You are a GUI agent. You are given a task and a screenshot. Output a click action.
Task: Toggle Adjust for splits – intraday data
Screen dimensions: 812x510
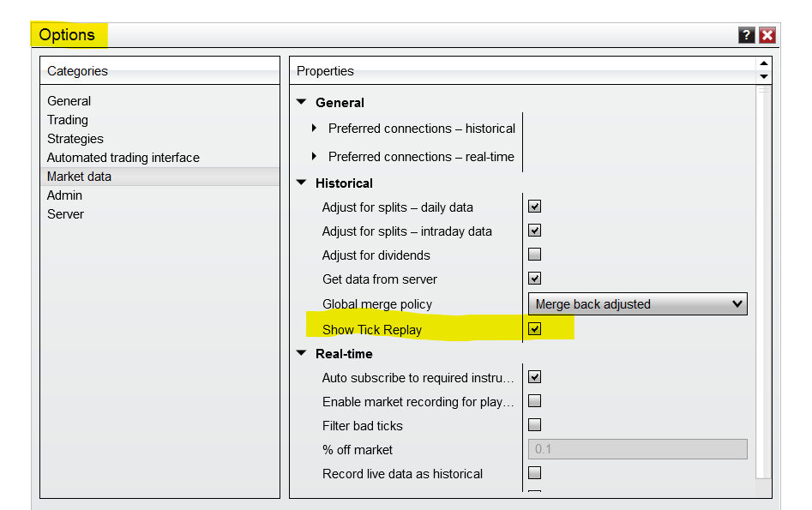coord(534,231)
